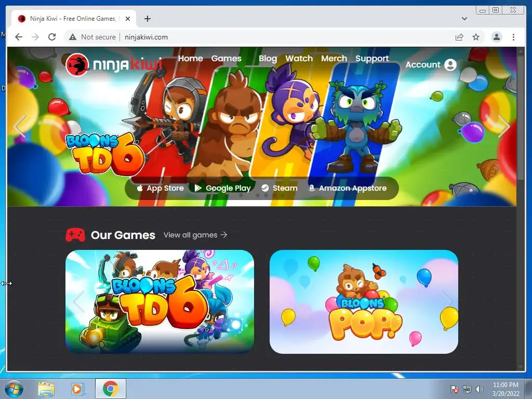
Task: Reload the ninjakiwi.com page
Action: point(52,37)
